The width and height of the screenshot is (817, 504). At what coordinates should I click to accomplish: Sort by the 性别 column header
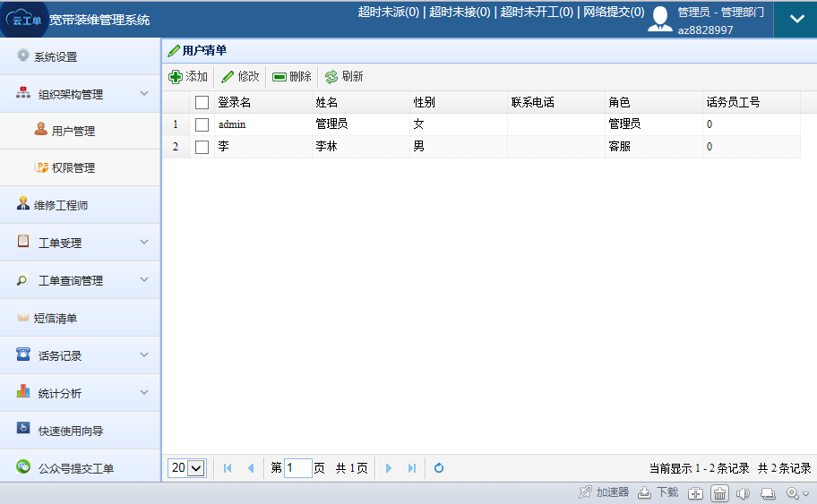point(459,103)
